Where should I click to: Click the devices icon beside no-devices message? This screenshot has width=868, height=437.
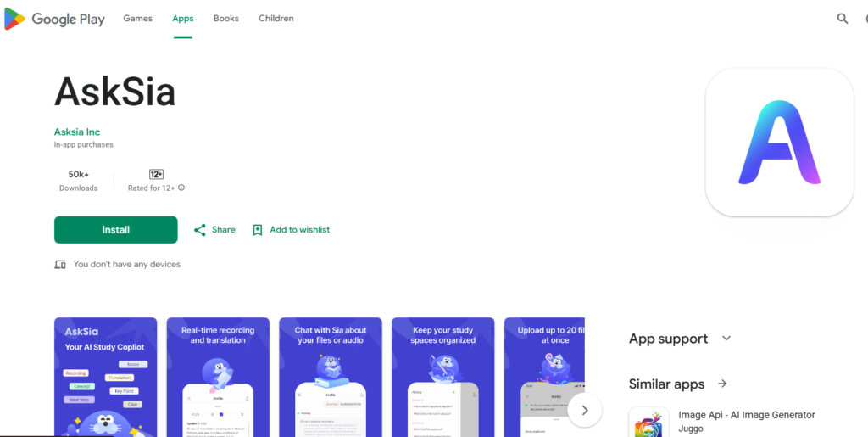60,264
